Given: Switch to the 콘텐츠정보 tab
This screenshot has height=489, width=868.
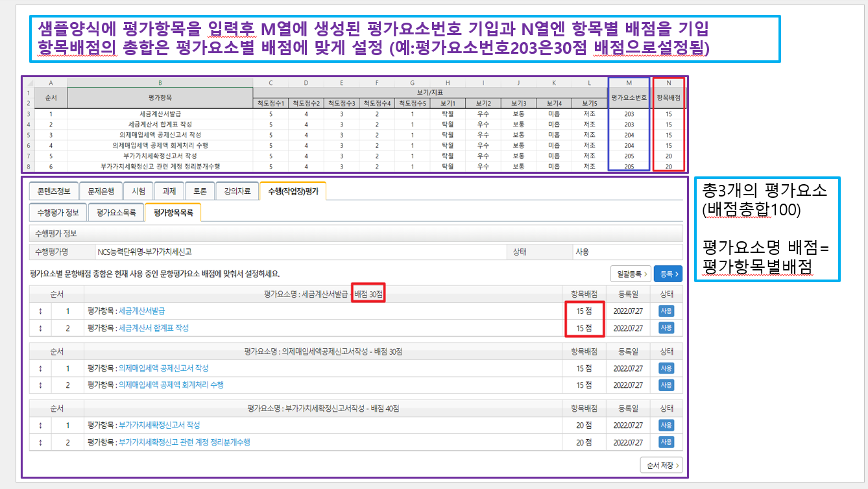Looking at the screenshot, I should click(53, 191).
